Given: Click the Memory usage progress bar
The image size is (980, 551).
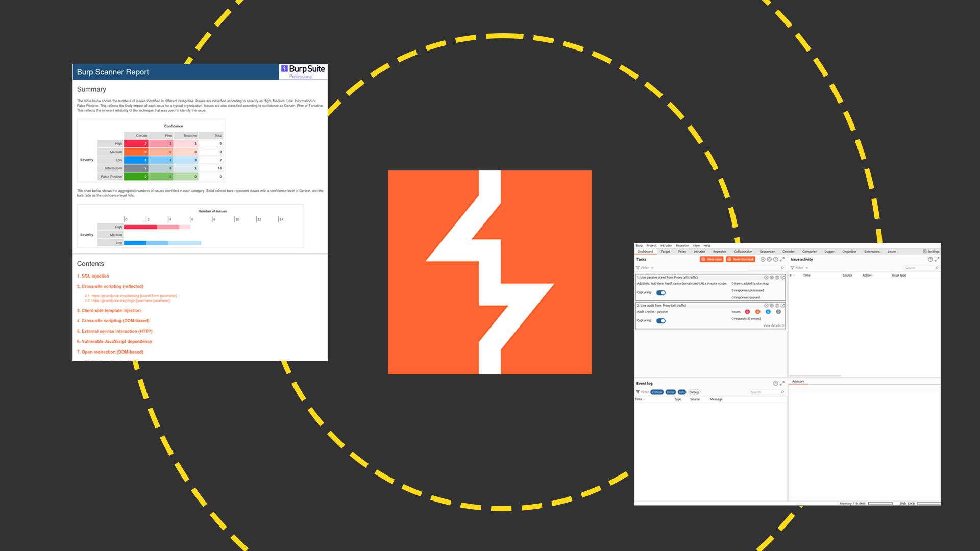Looking at the screenshot, I should coord(880,504).
